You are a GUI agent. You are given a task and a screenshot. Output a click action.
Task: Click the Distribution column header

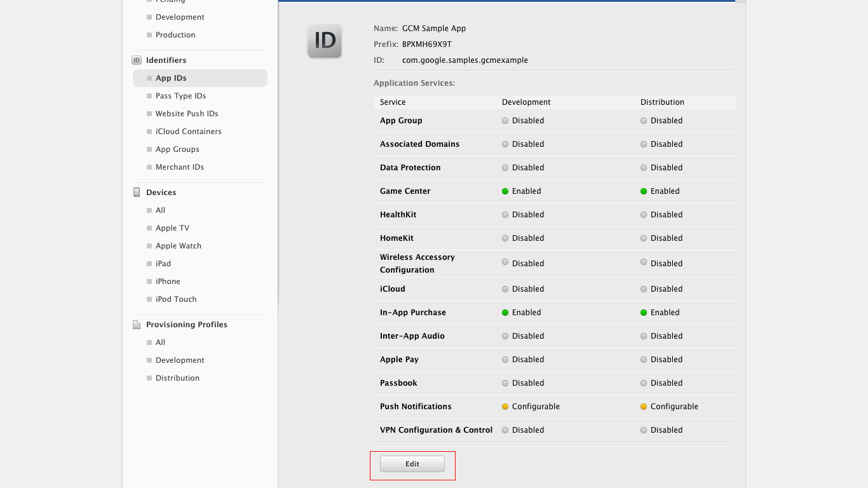tap(662, 102)
